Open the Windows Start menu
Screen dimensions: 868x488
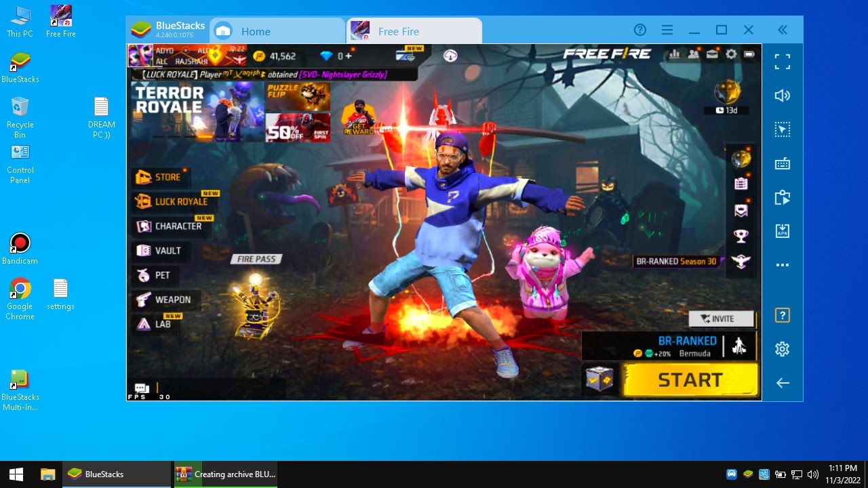(16, 474)
